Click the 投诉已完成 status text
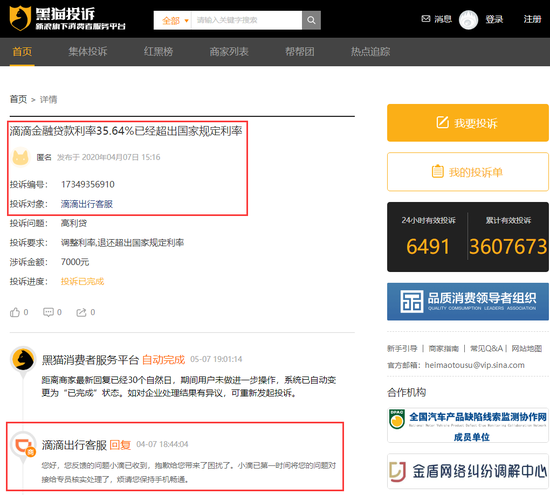 82,281
